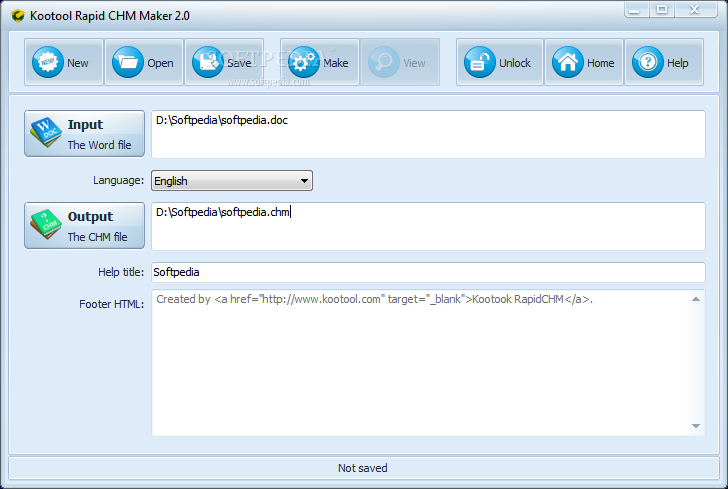The image size is (728, 489).
Task: Save the current project
Action: click(x=224, y=62)
